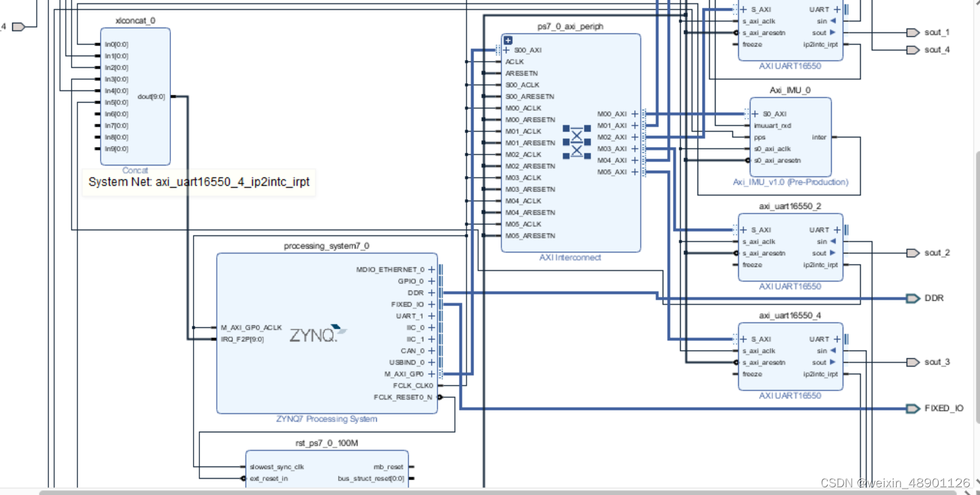Click the FCLK_CLK0 pin on processing_system7_0
Screen dimensions: 980x495
(x=438, y=385)
